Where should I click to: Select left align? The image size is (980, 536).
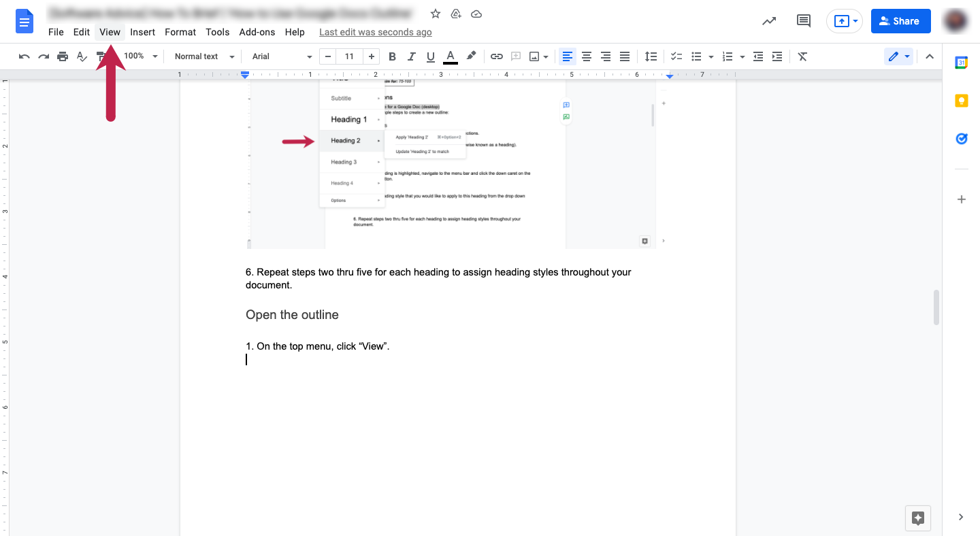click(x=568, y=56)
